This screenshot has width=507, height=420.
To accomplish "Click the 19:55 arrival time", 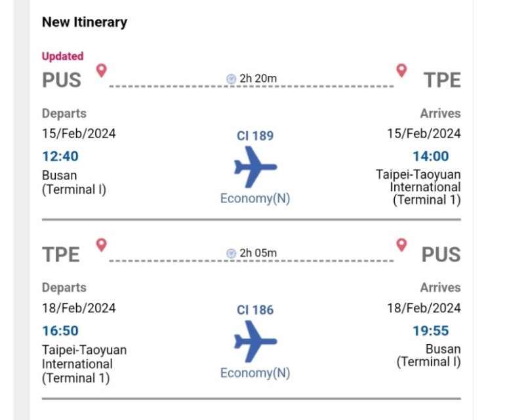I will (431, 331).
